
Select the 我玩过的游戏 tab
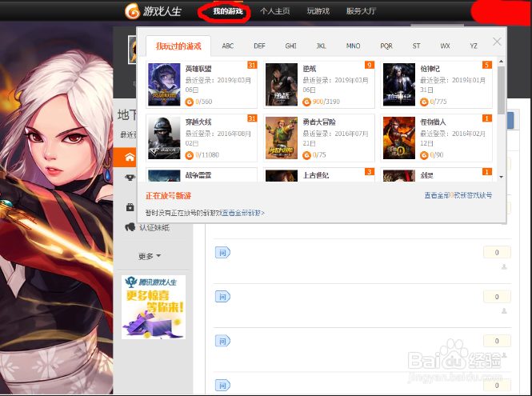[178, 46]
